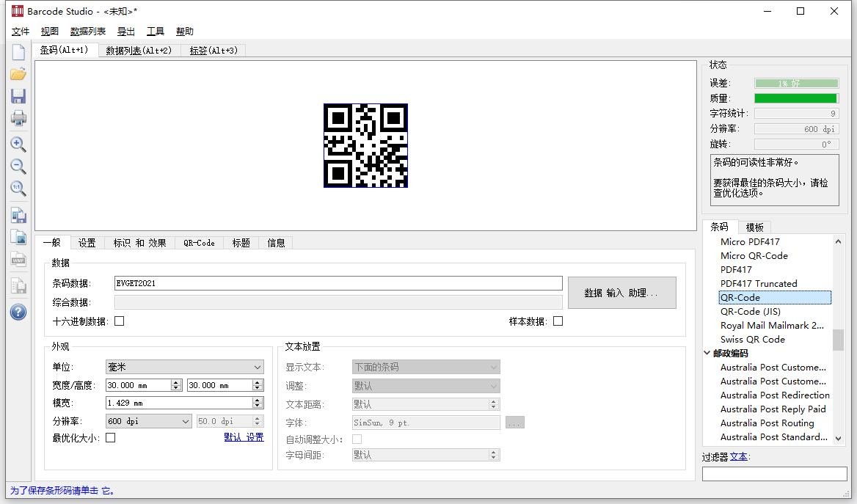Open the 标识 和 效果 tab
The height and width of the screenshot is (504, 857).
(140, 243)
